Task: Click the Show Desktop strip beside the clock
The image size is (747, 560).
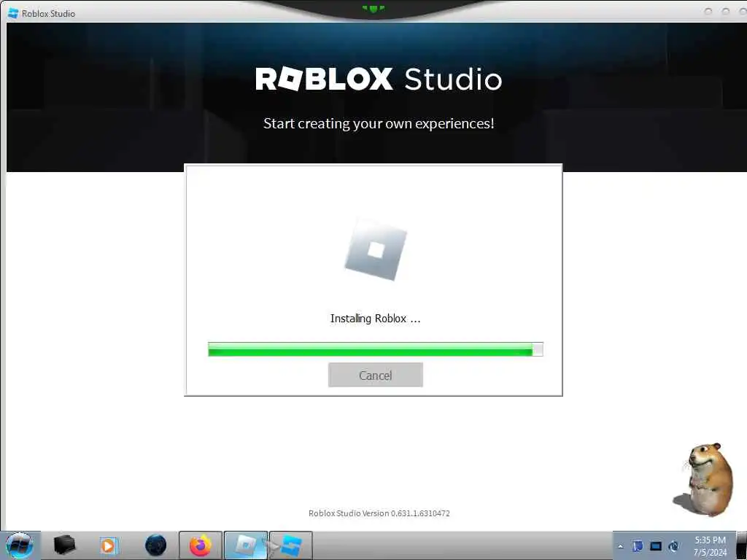Action: [x=742, y=545]
